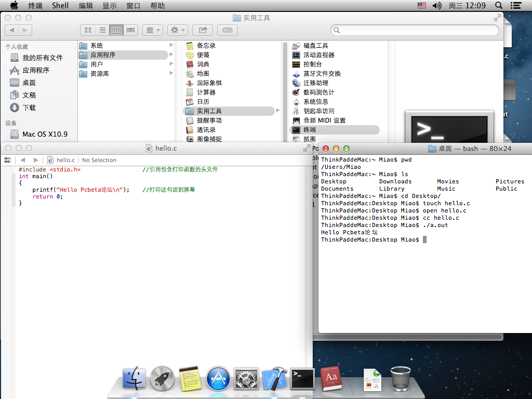Open Spotlight search in menu bar
Viewport: 532px width, 399px height.
coord(499,5)
